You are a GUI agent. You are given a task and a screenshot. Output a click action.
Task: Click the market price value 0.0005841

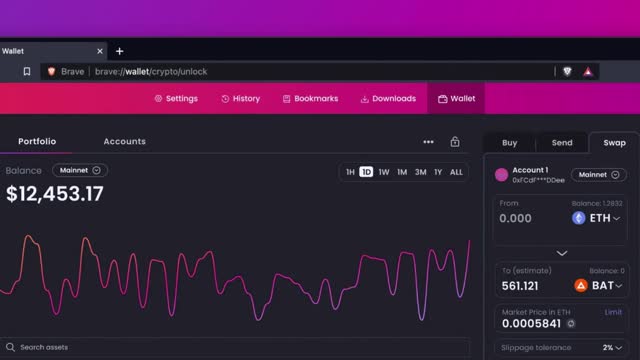click(x=531, y=324)
